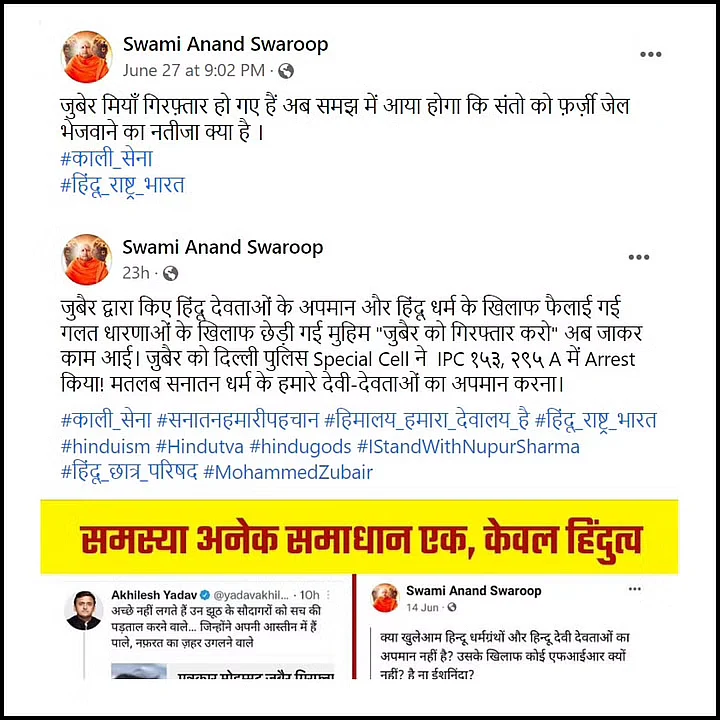This screenshot has height=720, width=720.
Task: Open the #Hindutva hashtag link
Action: tap(199, 447)
